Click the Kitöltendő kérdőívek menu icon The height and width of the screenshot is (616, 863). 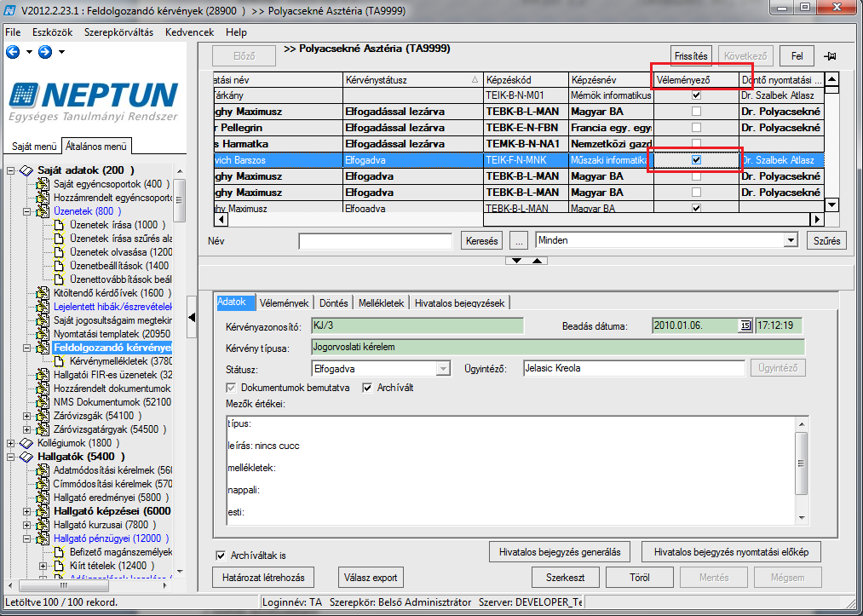click(43, 293)
